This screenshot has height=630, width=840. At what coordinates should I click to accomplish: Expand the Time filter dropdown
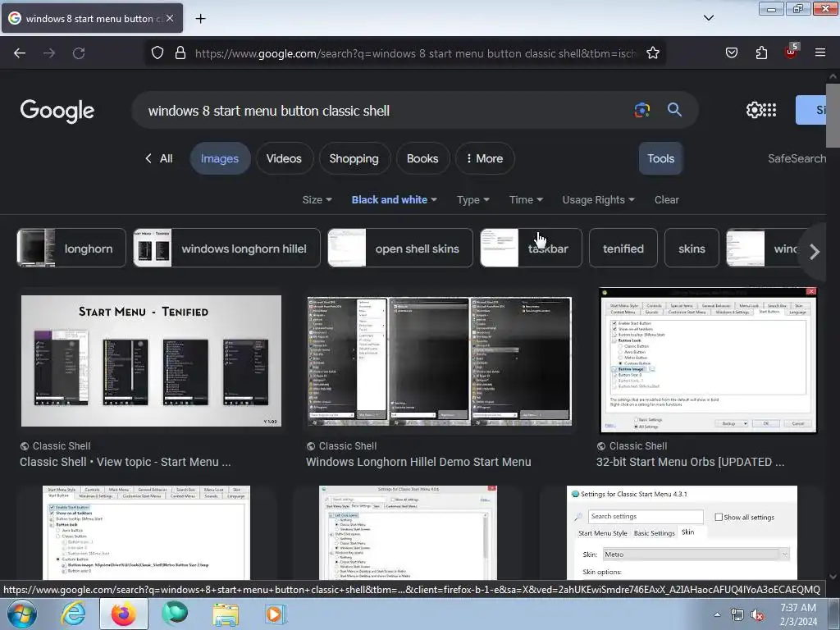coord(526,200)
